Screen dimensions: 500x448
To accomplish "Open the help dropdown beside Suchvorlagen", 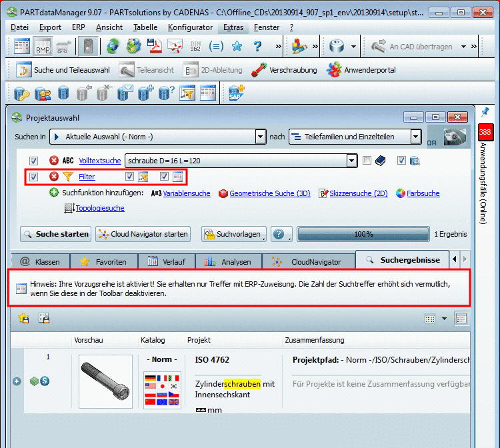I will pos(281,234).
